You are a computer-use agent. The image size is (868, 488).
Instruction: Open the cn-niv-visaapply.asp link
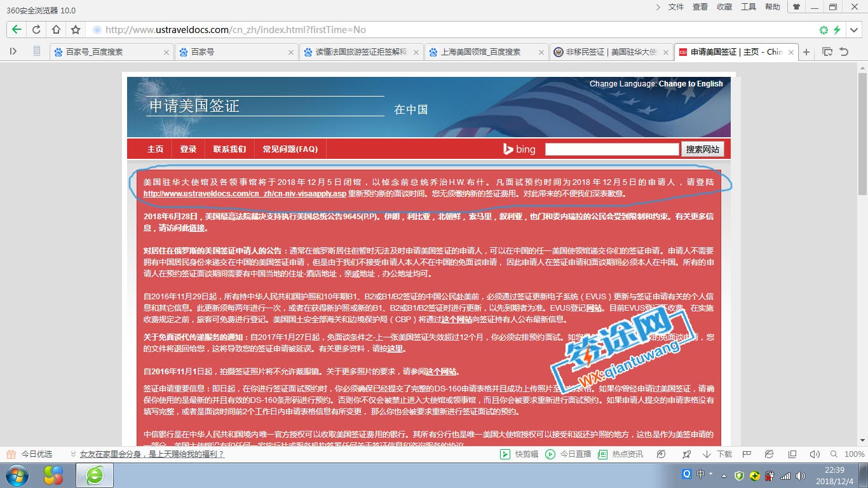coord(245,194)
